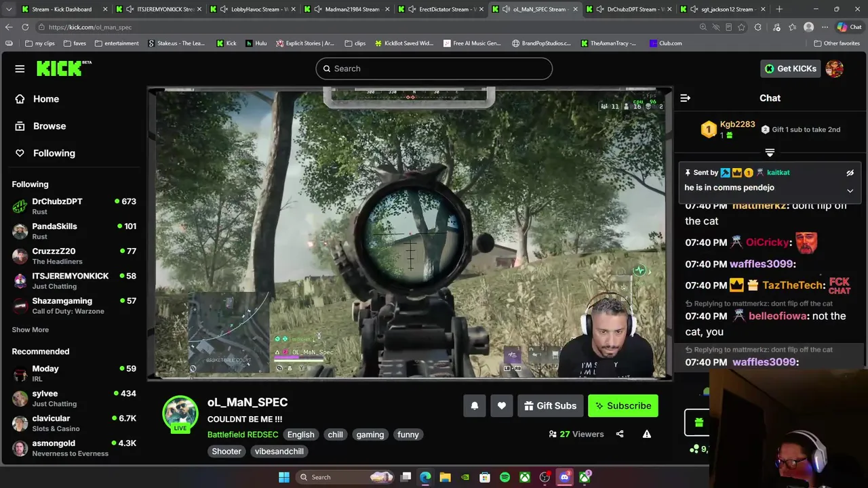Report stream with warning icon

pos(647,434)
